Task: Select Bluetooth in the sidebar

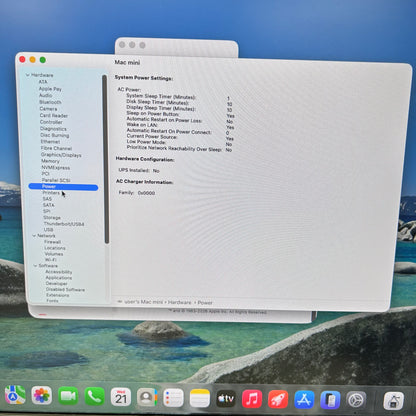Action: click(50, 102)
